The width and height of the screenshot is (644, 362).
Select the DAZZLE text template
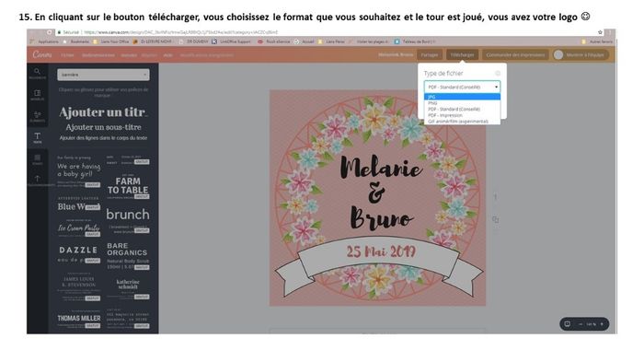tap(78, 253)
